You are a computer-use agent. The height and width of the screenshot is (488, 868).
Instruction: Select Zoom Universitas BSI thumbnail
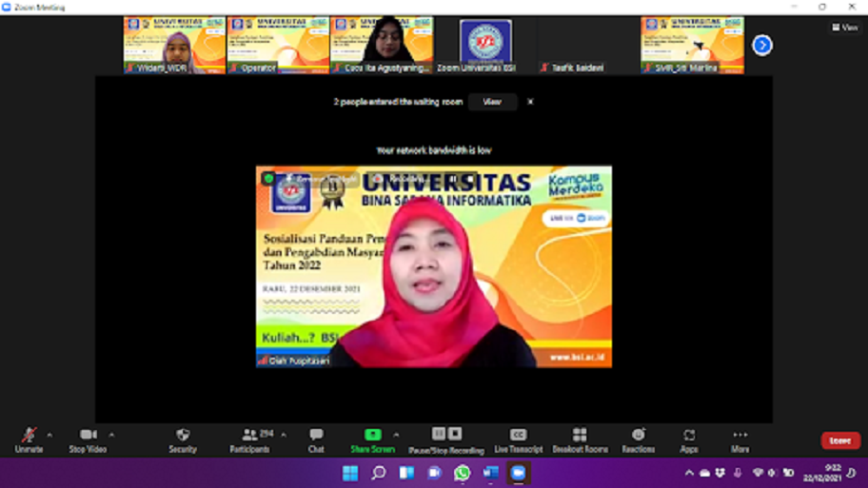[x=485, y=45]
